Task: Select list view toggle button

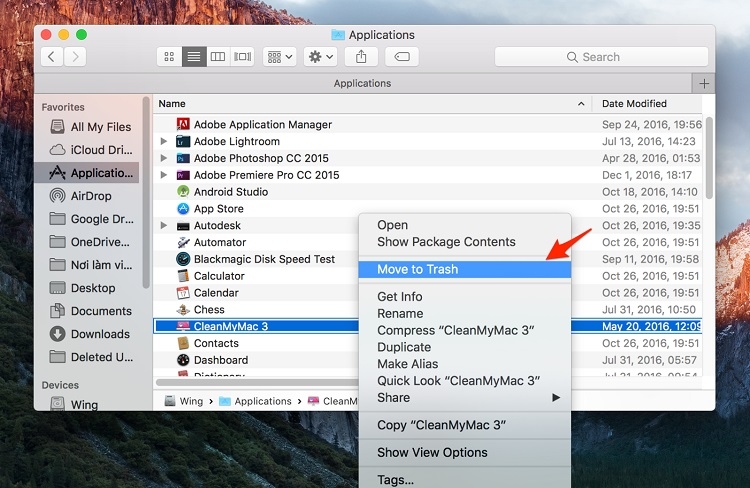Action: coord(194,57)
